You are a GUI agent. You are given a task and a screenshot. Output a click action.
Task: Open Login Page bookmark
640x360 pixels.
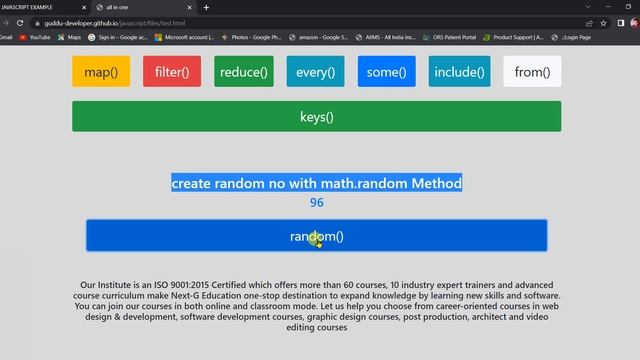click(x=571, y=37)
